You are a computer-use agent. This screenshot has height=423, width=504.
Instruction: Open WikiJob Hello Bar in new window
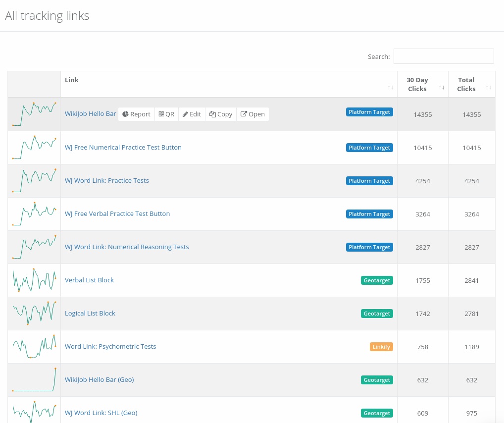(x=252, y=114)
